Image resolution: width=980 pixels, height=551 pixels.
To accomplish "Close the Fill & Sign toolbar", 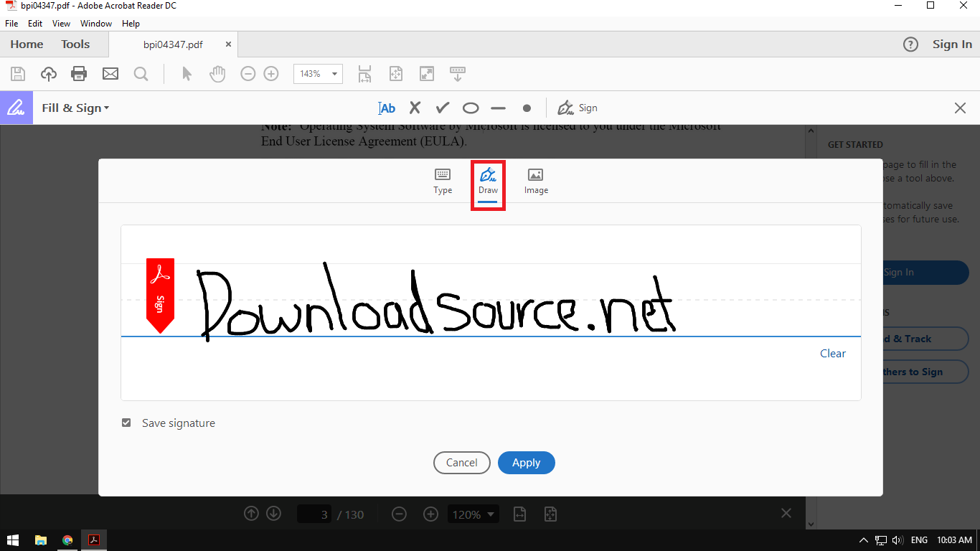I will 960,108.
